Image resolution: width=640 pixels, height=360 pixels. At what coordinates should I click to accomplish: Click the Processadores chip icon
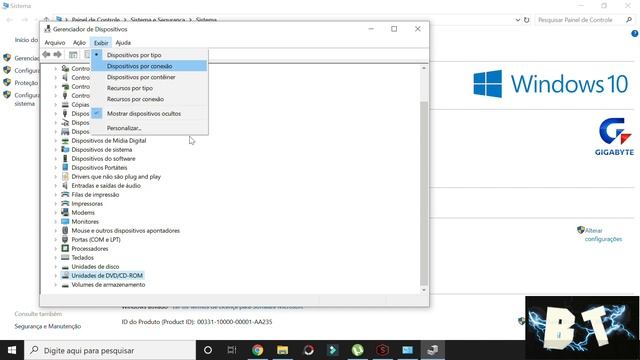coord(65,248)
